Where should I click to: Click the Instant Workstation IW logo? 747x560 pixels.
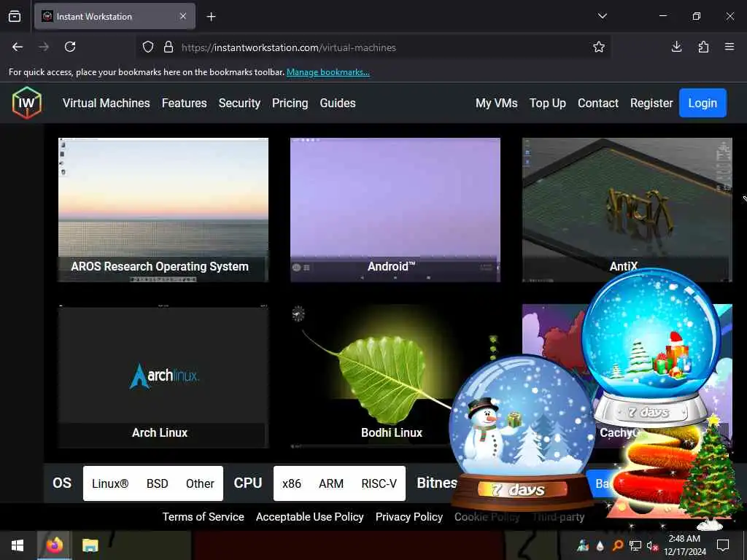(27, 103)
